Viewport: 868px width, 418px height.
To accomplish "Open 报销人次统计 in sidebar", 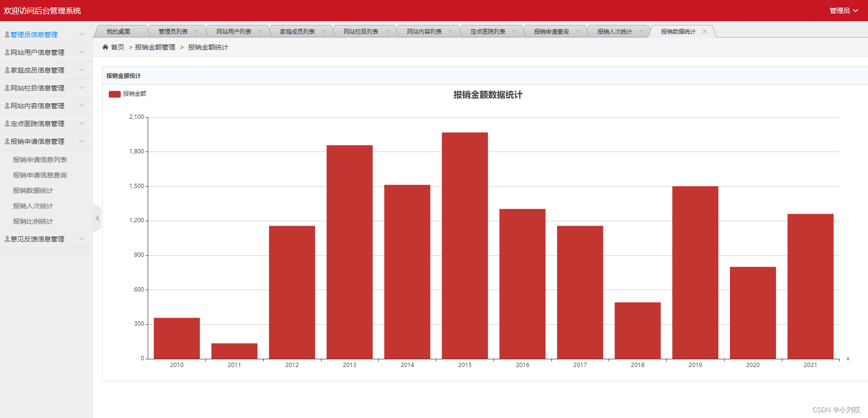I will coord(33,206).
